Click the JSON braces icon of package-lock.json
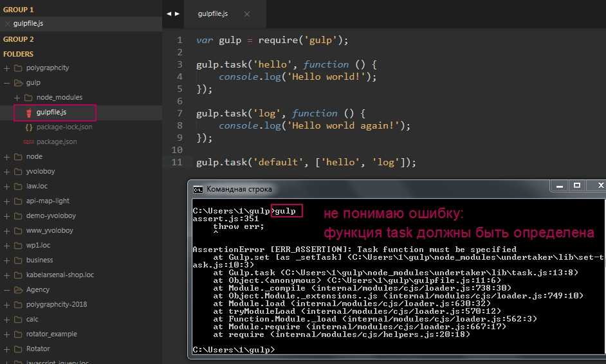606x364 pixels. point(28,127)
